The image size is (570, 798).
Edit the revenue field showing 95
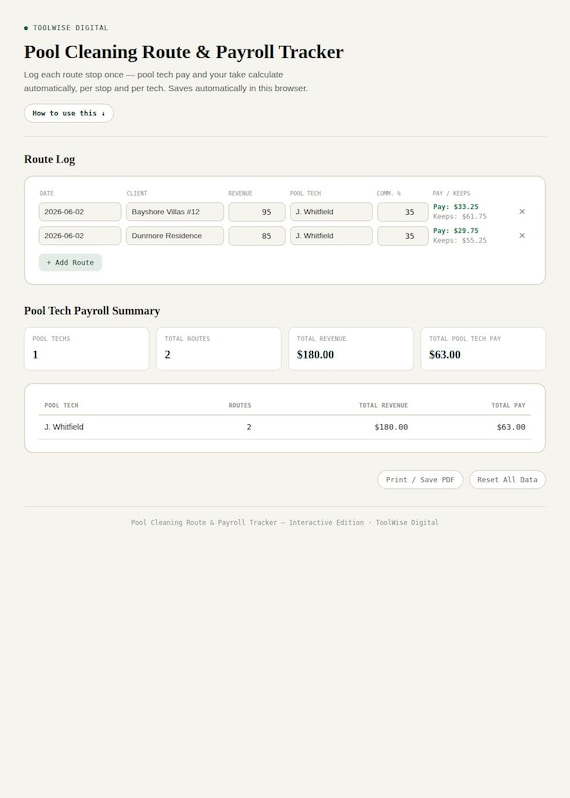[256, 212]
